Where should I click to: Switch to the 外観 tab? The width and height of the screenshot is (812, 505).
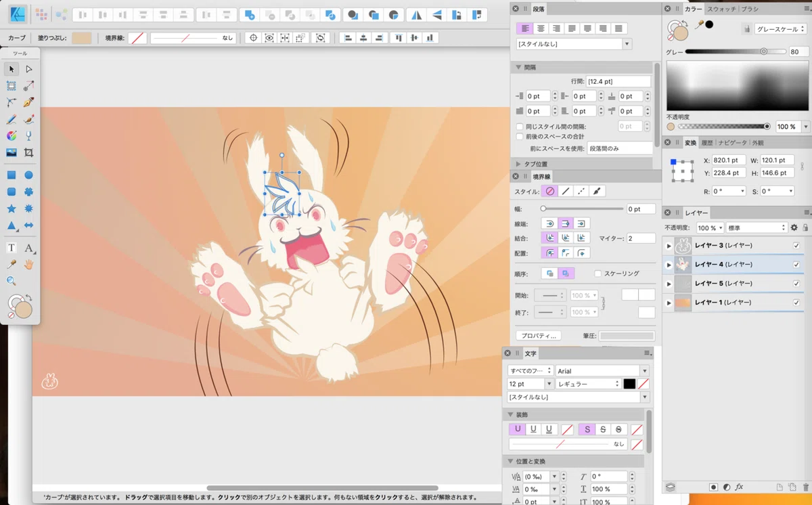click(x=757, y=143)
